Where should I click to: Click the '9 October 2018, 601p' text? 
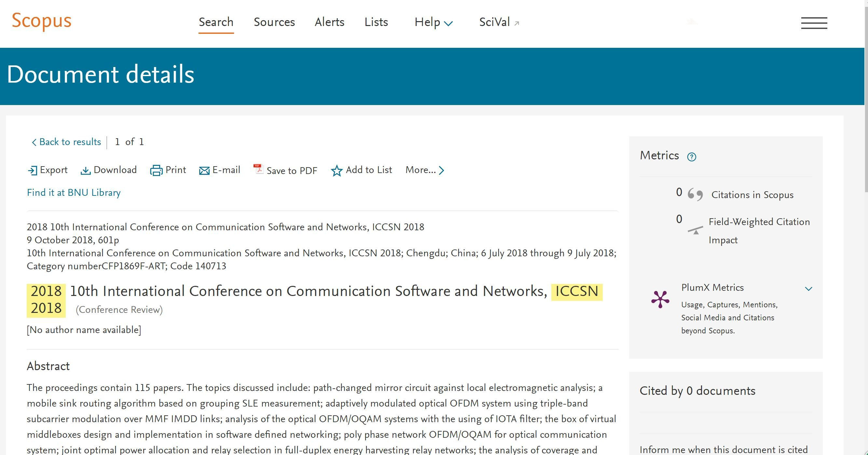[73, 240]
